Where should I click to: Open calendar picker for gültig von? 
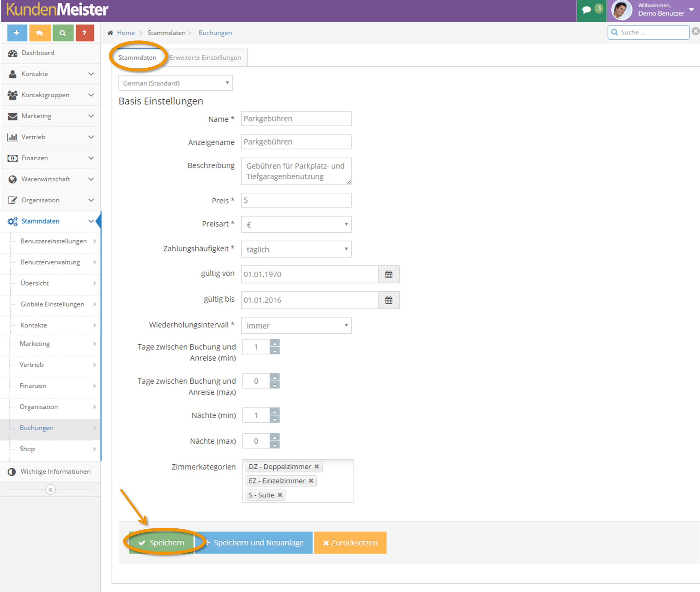point(389,274)
